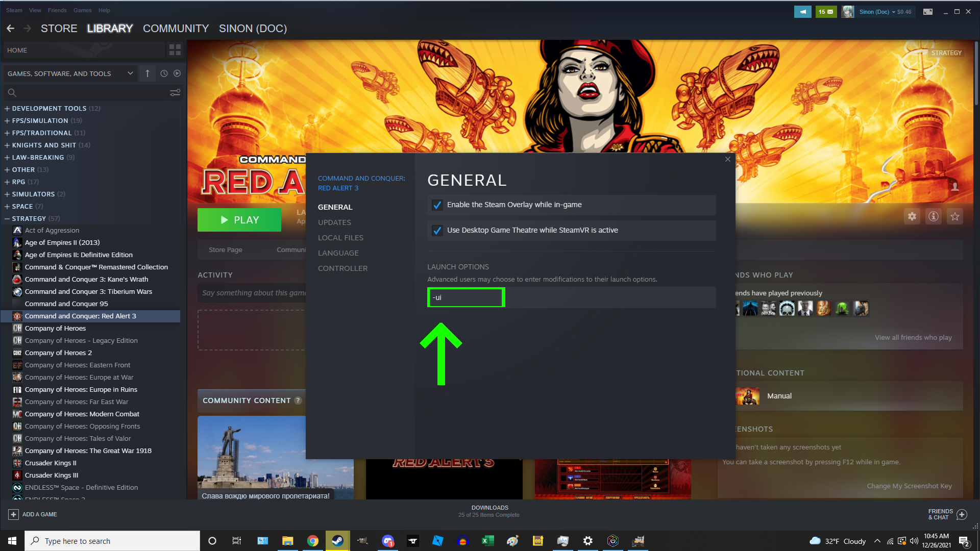
Task: Enter Big Picture mode icon
Action: click(x=928, y=12)
